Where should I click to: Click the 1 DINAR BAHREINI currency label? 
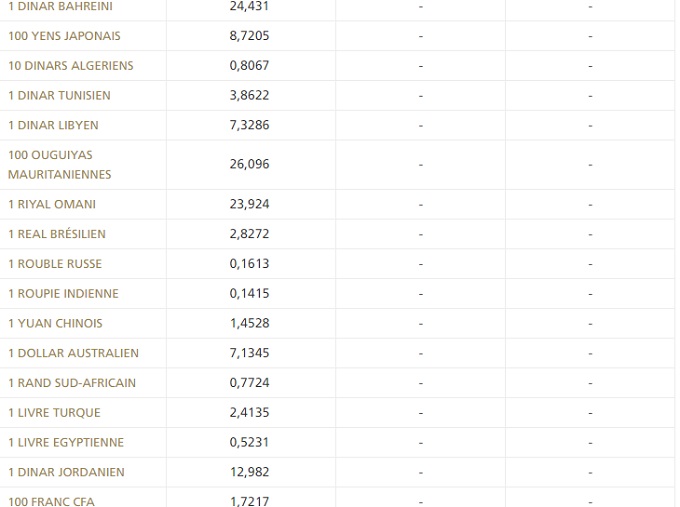60,6
